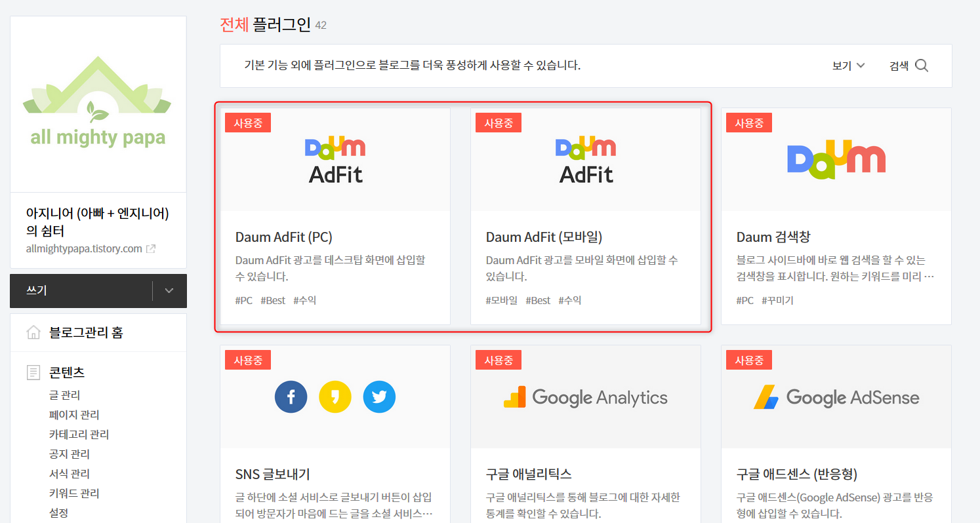Viewport: 980px width, 523px height.
Task: Click the Daum logo on search plugin card
Action: tap(836, 159)
